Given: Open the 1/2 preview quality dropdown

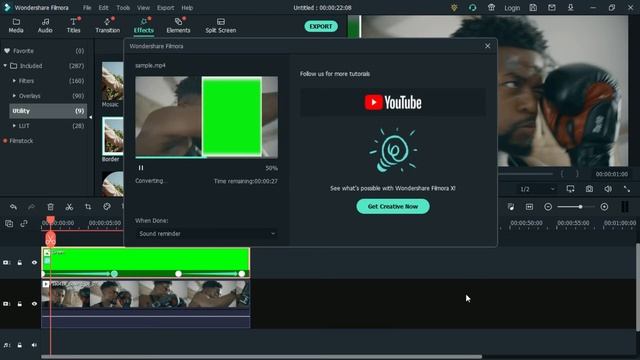Looking at the screenshot, I should pyautogui.click(x=537, y=189).
